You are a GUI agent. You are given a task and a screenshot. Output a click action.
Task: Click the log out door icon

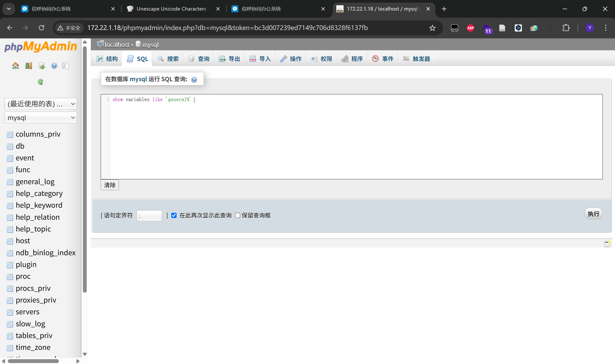pyautogui.click(x=28, y=66)
